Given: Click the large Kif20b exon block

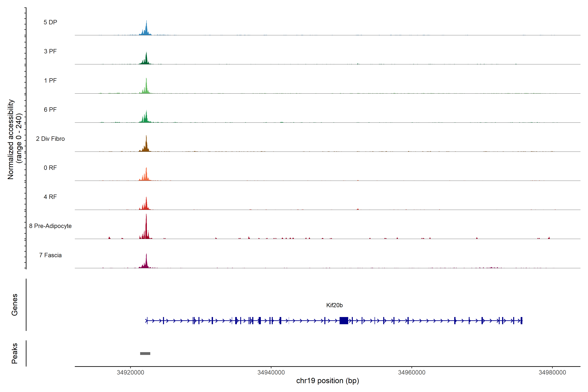Looking at the screenshot, I should [x=344, y=320].
